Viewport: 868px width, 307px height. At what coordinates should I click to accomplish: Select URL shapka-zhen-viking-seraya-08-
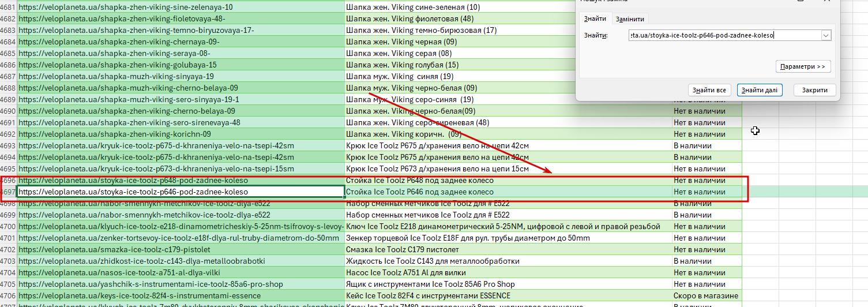(181, 53)
